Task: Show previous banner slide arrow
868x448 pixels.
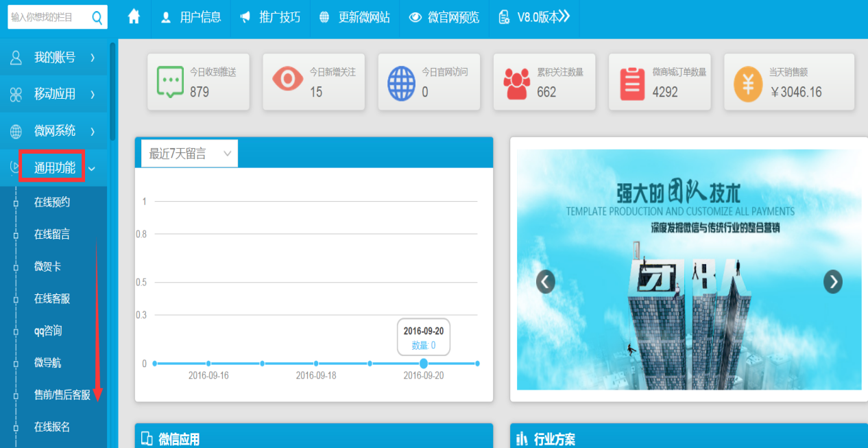Action: pos(546,281)
